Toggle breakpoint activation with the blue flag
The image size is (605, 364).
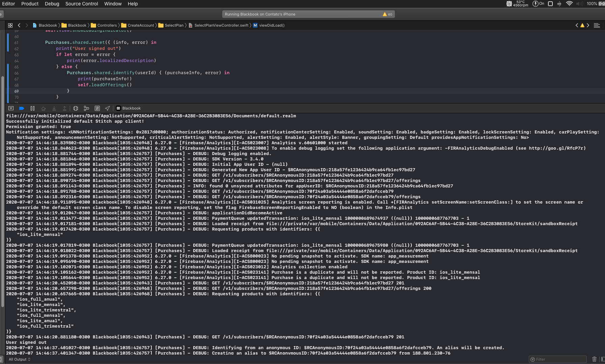[22, 108]
